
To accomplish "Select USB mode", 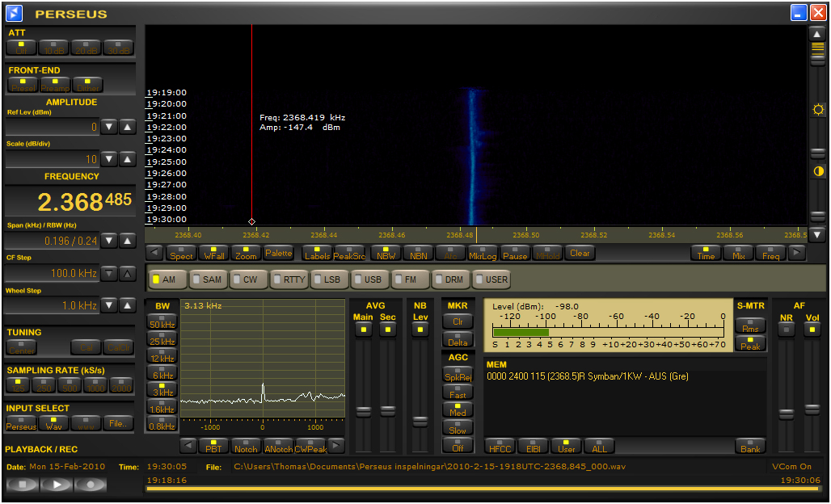I will (370, 279).
